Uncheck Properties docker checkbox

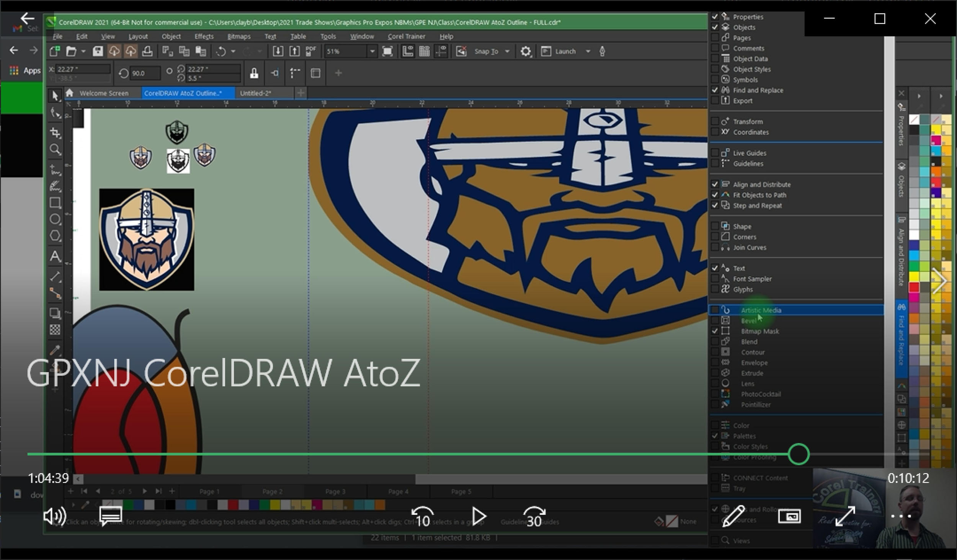715,16
